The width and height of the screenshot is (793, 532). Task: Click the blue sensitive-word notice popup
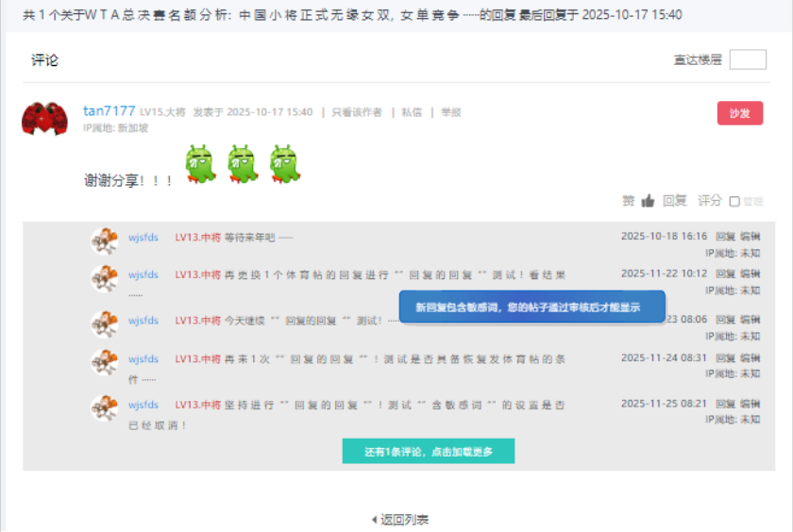(532, 307)
